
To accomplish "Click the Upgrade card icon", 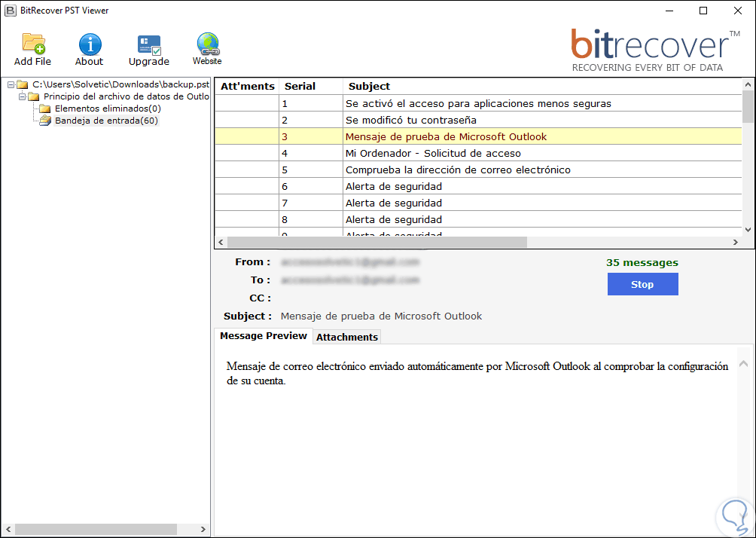I will coord(149,45).
